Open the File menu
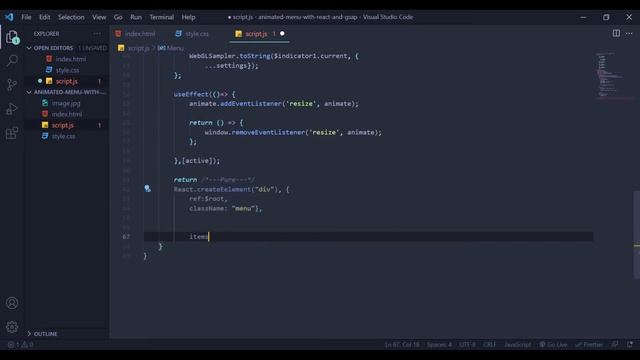The width and height of the screenshot is (640, 360). point(26,17)
